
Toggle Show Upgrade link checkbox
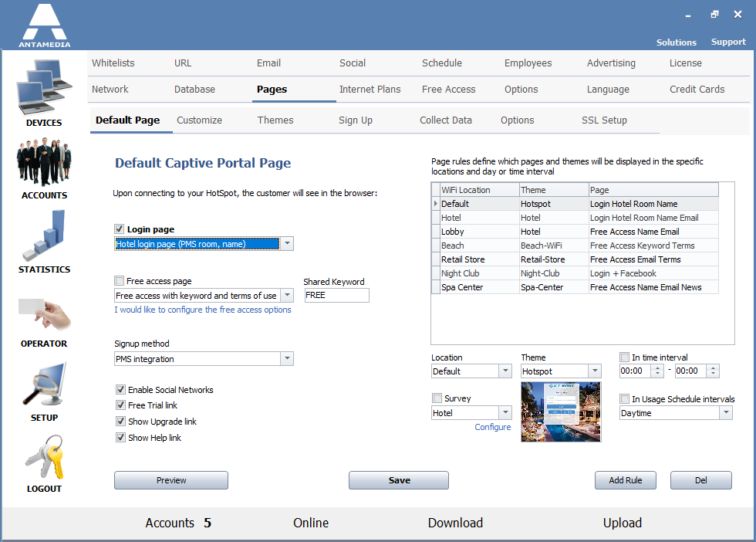[x=120, y=421]
